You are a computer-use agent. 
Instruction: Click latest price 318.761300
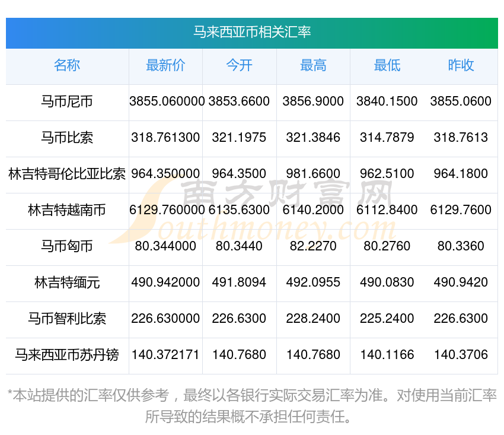(165, 138)
